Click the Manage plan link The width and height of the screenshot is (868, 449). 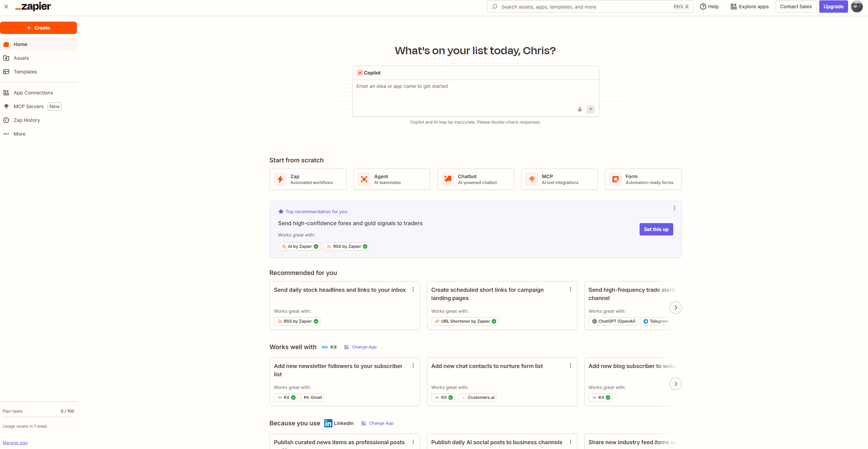pyautogui.click(x=15, y=443)
